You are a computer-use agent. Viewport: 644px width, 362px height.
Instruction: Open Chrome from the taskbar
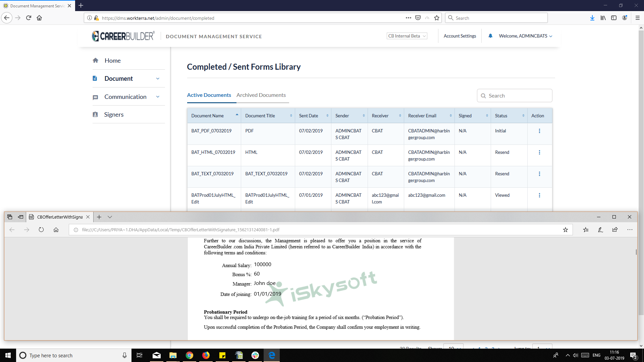click(x=190, y=355)
